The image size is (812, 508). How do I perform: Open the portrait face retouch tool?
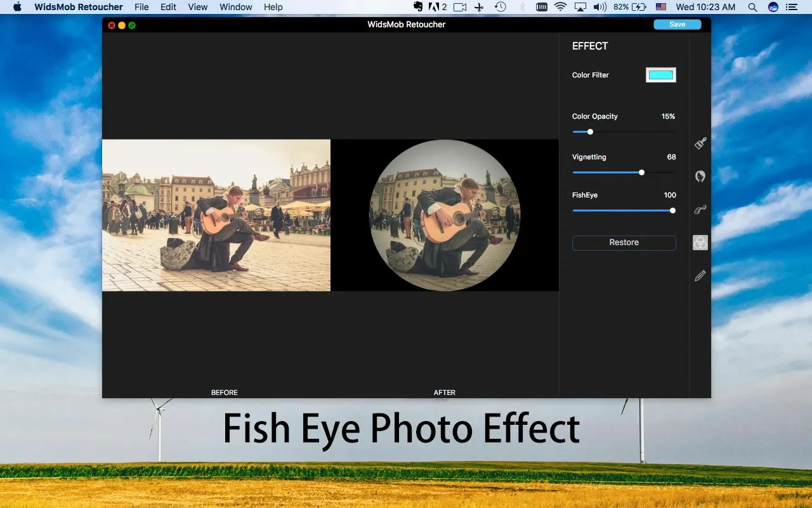point(700,177)
